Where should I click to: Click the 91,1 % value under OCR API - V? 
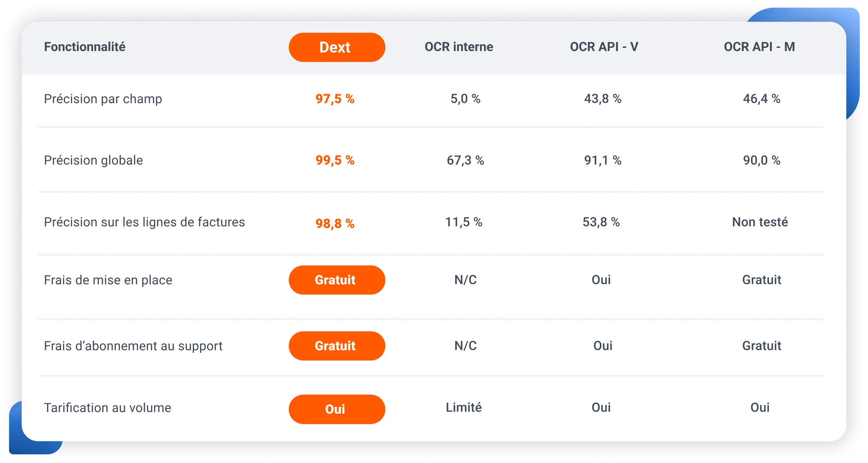click(602, 161)
